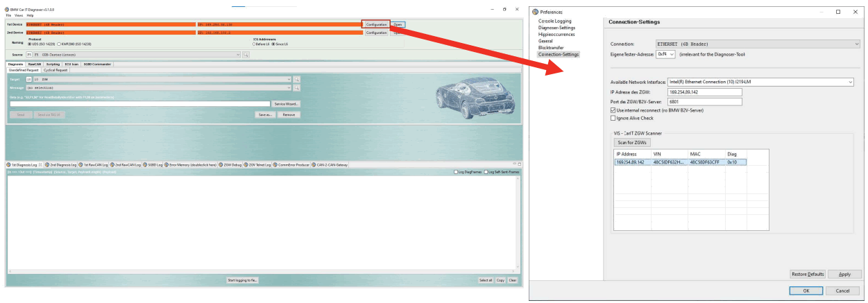Image resolution: width=868 pixels, height=303 pixels.
Task: Click the Save as... button
Action: tap(265, 114)
